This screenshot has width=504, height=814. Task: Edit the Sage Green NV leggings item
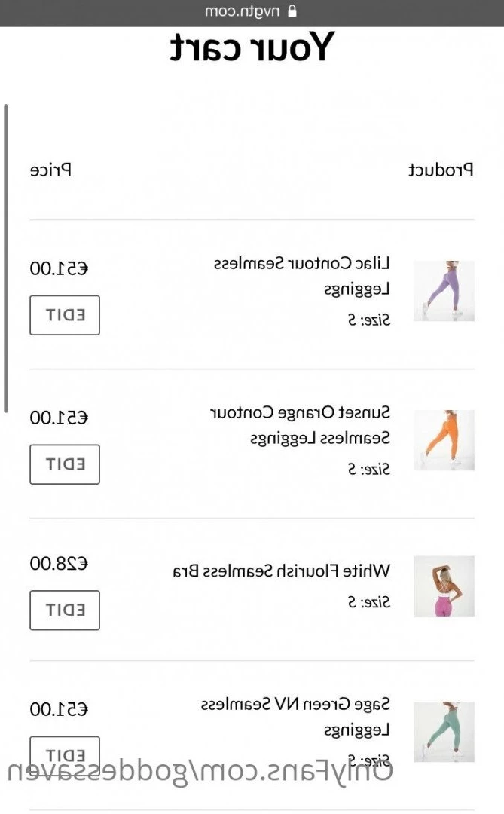click(x=65, y=754)
